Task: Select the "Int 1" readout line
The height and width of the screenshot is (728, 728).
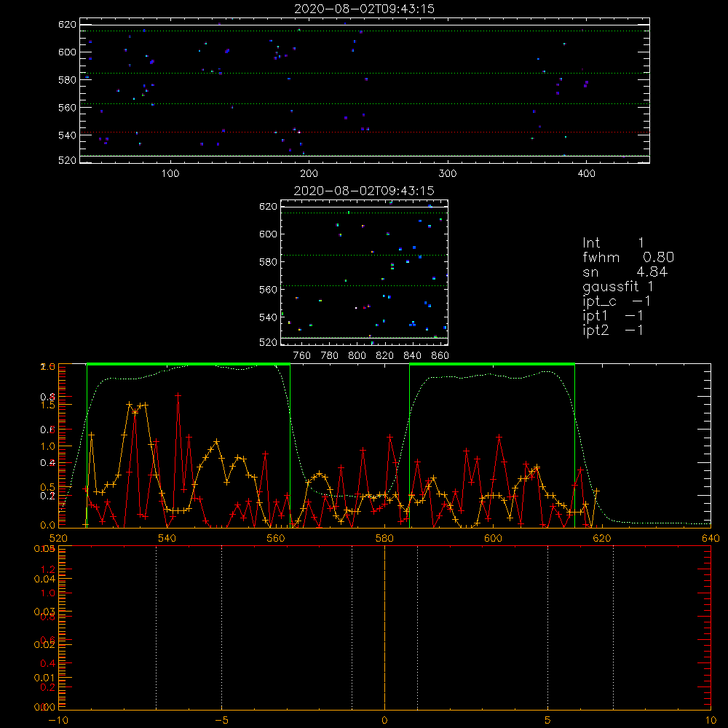Action: point(613,243)
